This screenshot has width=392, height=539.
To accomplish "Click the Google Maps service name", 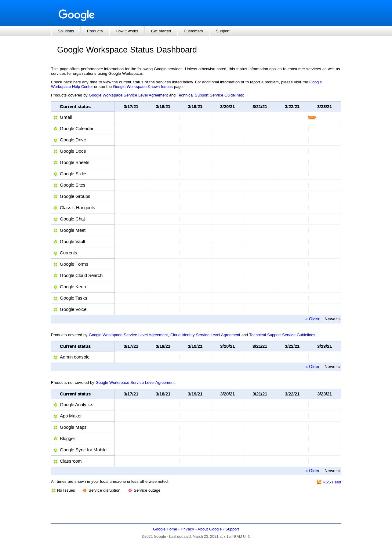I will point(73,427).
